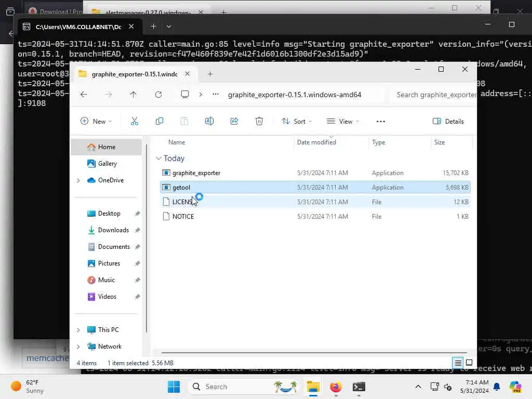Switch to details list view icon in status bar
This screenshot has height=399, width=532.
458,363
